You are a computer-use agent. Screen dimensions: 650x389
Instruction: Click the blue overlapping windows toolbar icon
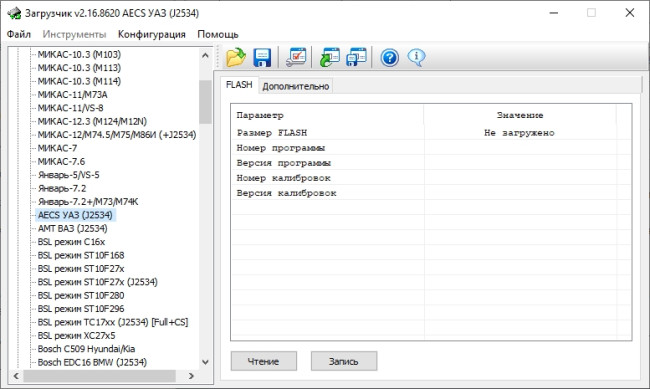357,57
